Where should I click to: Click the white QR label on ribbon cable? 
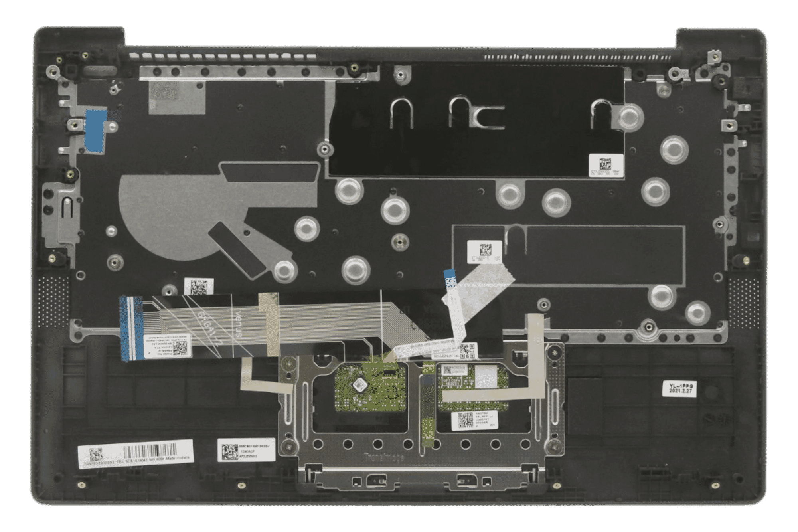(x=168, y=345)
